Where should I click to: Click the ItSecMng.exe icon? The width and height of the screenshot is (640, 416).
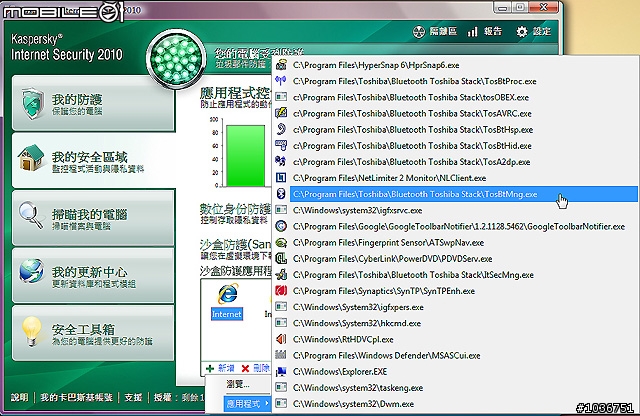281,275
